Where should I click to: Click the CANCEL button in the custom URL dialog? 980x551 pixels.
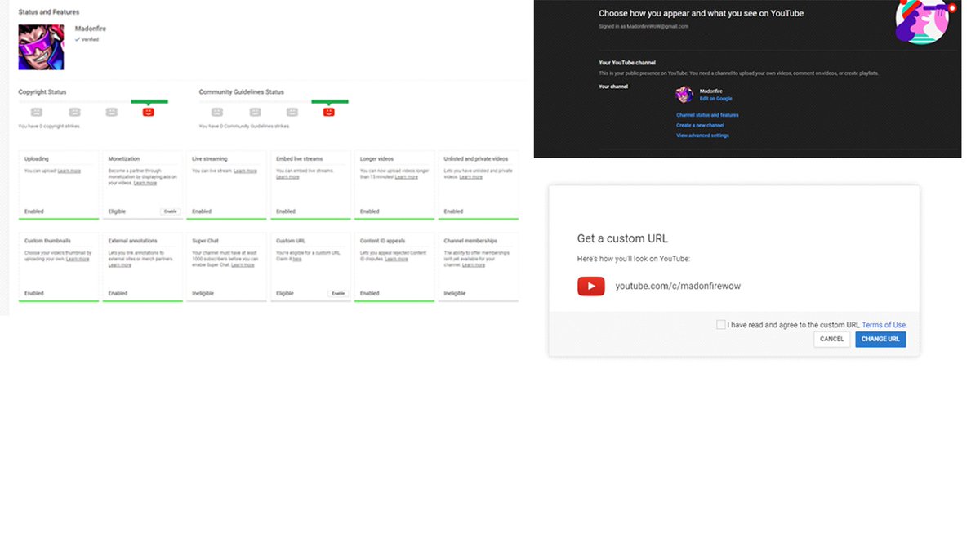[831, 339]
